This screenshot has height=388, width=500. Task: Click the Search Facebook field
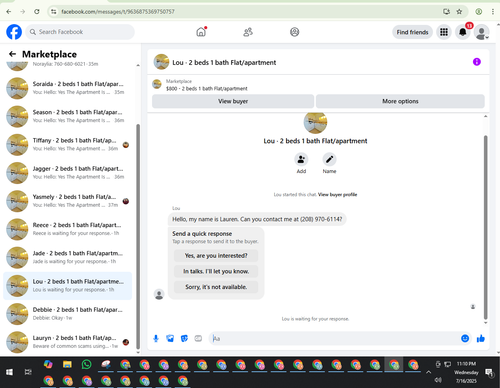(x=80, y=32)
